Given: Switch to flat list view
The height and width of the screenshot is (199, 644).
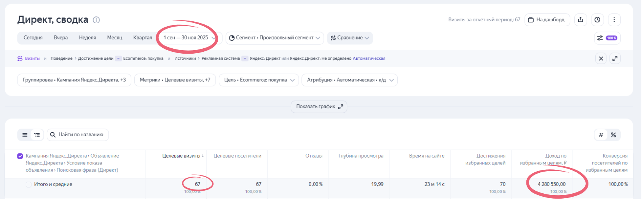Looking at the screenshot, I should pyautogui.click(x=25, y=135).
